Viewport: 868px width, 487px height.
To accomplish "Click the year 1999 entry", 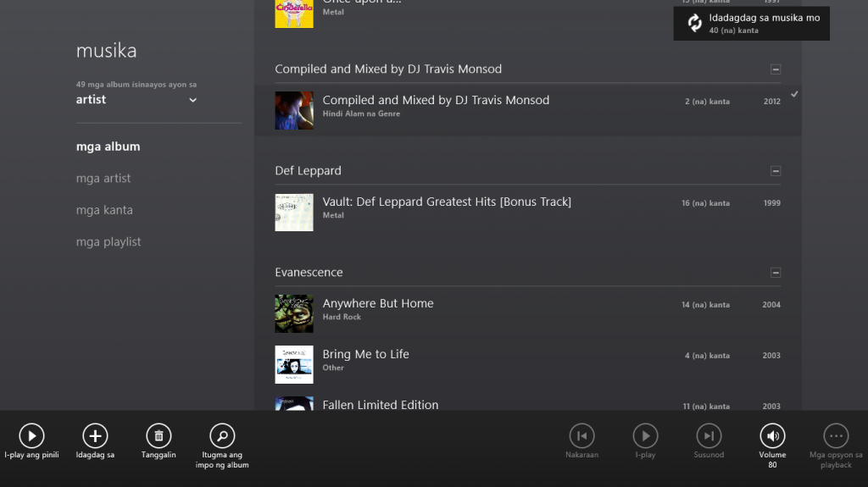I will coord(771,203).
